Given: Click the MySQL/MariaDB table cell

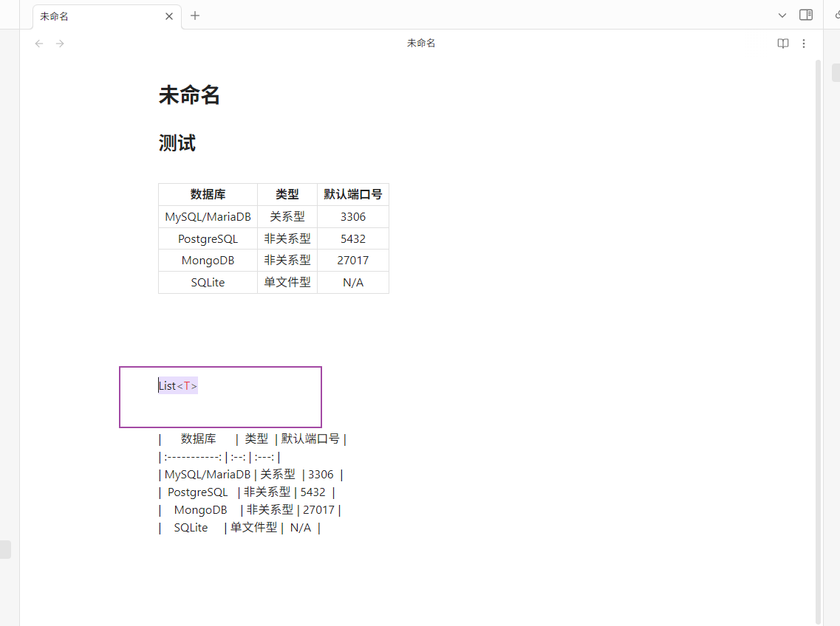Looking at the screenshot, I should (x=208, y=217).
